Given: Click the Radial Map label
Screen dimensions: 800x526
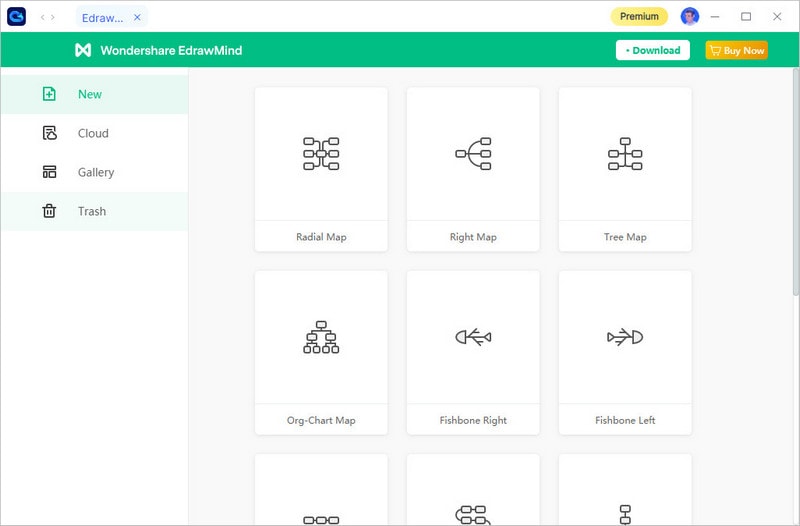Looking at the screenshot, I should point(321,237).
